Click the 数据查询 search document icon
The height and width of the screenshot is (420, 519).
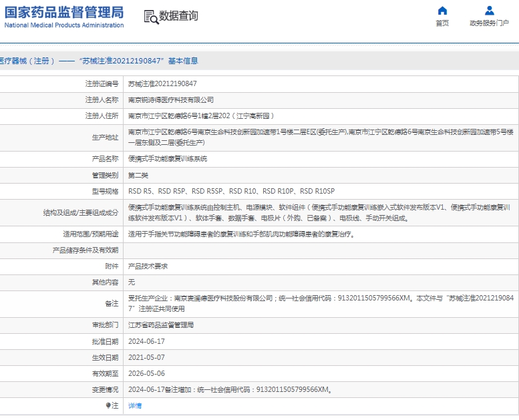(x=151, y=17)
